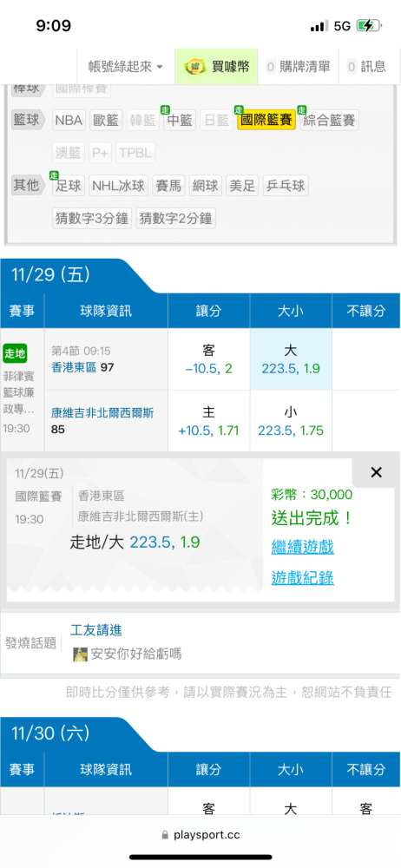Open the 帳號綠起來 account dropdown
This screenshot has width=401, height=868.
click(126, 67)
